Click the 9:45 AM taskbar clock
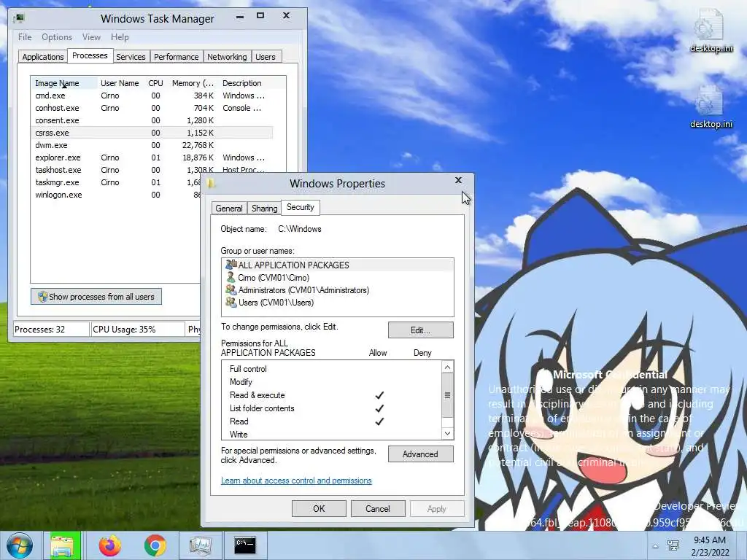The height and width of the screenshot is (560, 747). click(x=710, y=545)
